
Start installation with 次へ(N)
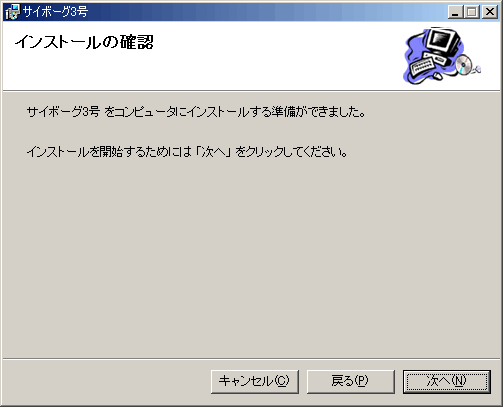point(447,381)
